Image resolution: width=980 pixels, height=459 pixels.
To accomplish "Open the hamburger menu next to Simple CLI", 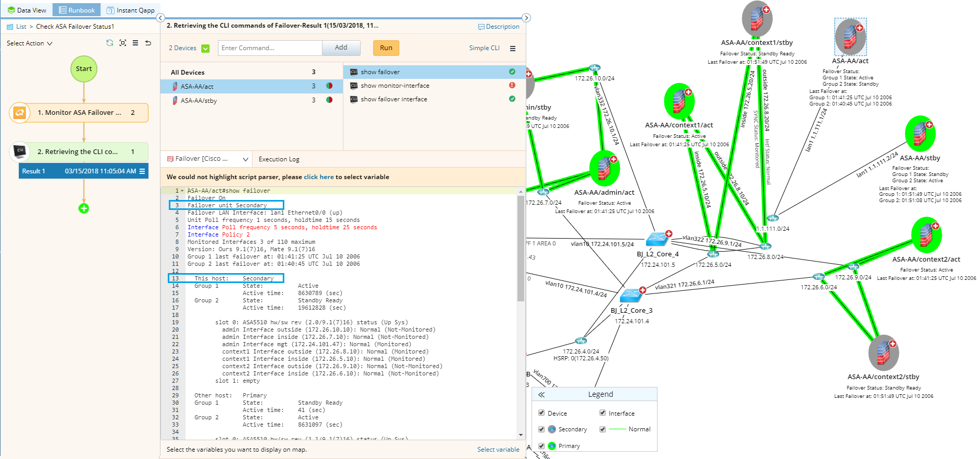I will [513, 48].
